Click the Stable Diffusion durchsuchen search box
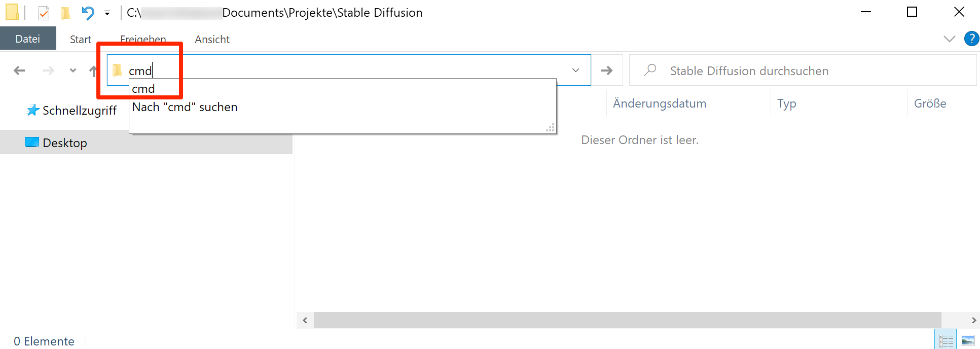 [803, 71]
